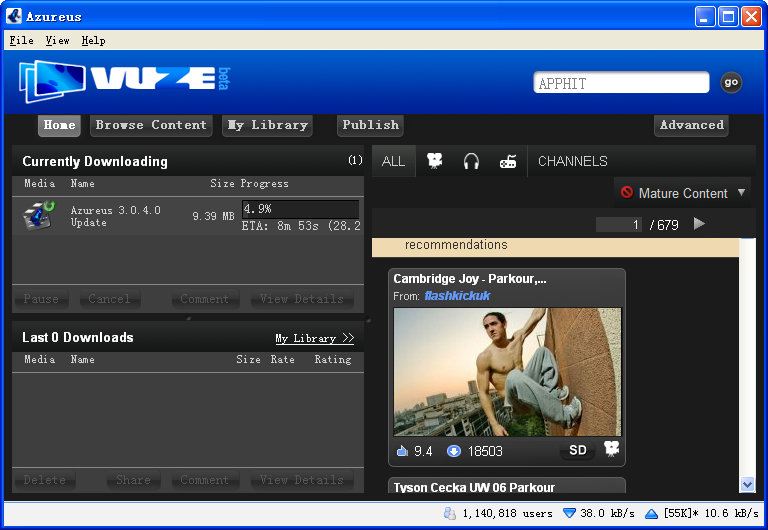Click the Cancel download button

pos(109,299)
